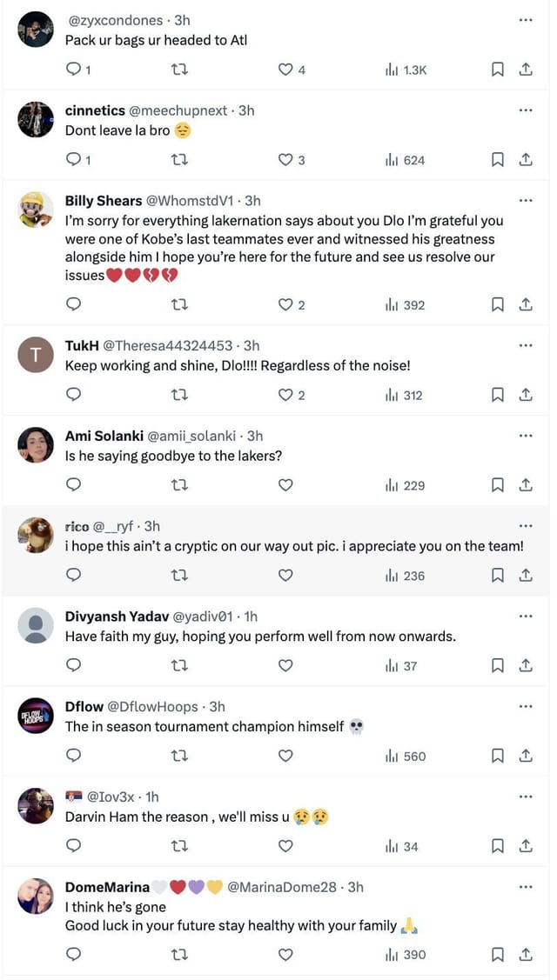
Task: Like the 'Pack ur bags' reply
Action: click(x=285, y=70)
